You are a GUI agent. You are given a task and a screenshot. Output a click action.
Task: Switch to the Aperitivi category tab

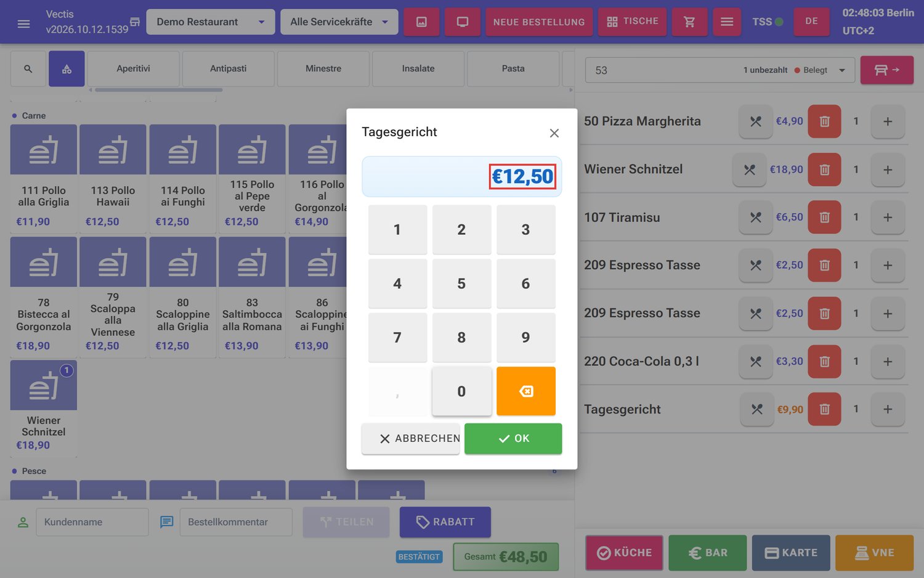point(134,68)
